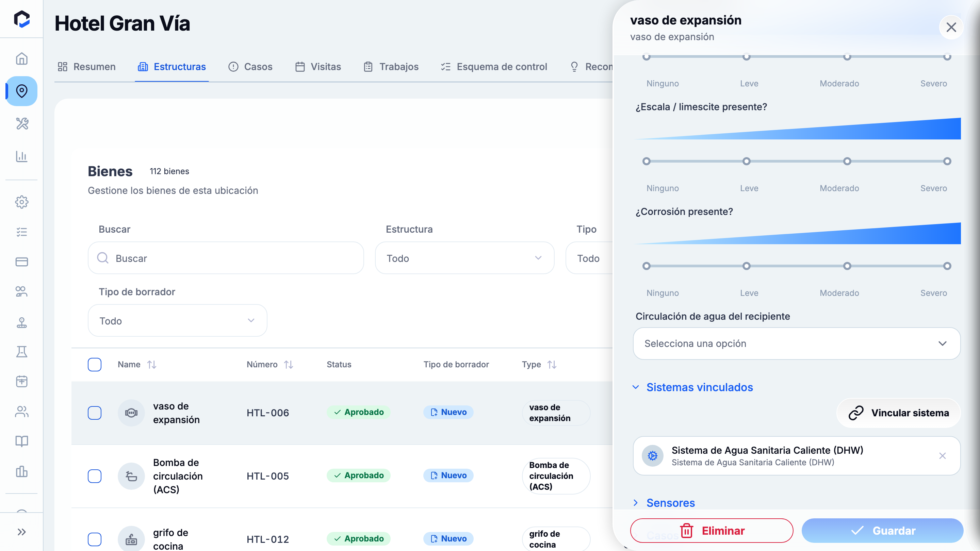The height and width of the screenshot is (551, 980).
Task: Click the vaso de expansión row icon
Action: pos(131,413)
